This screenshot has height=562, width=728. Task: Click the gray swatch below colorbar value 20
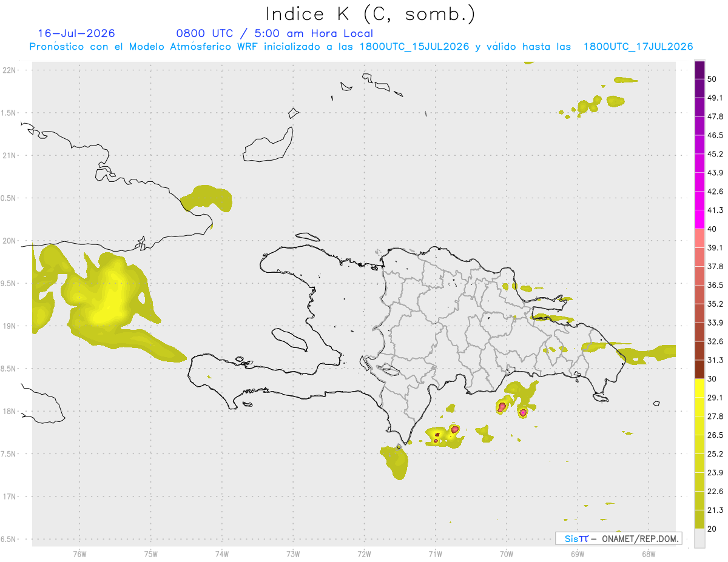point(699,538)
